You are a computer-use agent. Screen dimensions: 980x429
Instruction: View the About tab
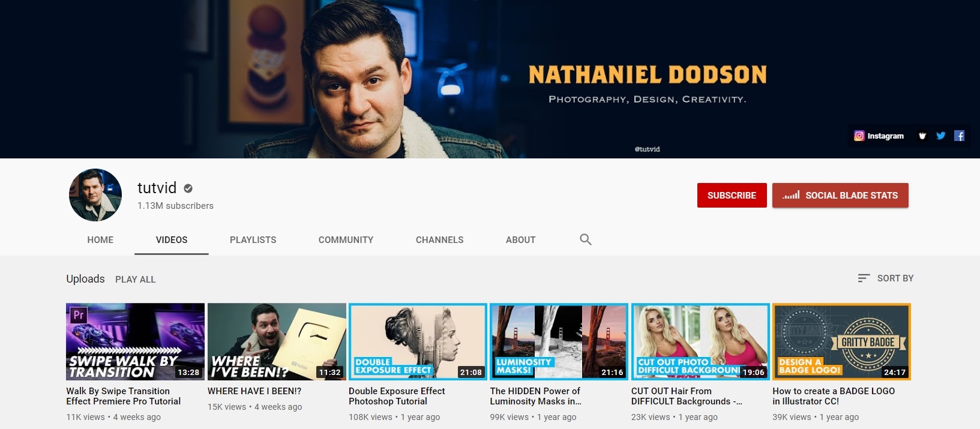(x=521, y=239)
